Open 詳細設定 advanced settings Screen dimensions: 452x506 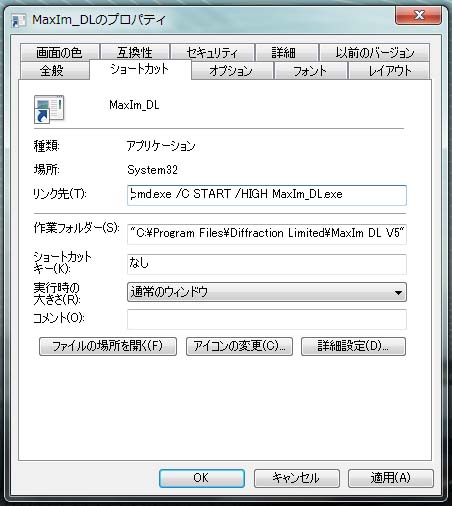point(353,346)
